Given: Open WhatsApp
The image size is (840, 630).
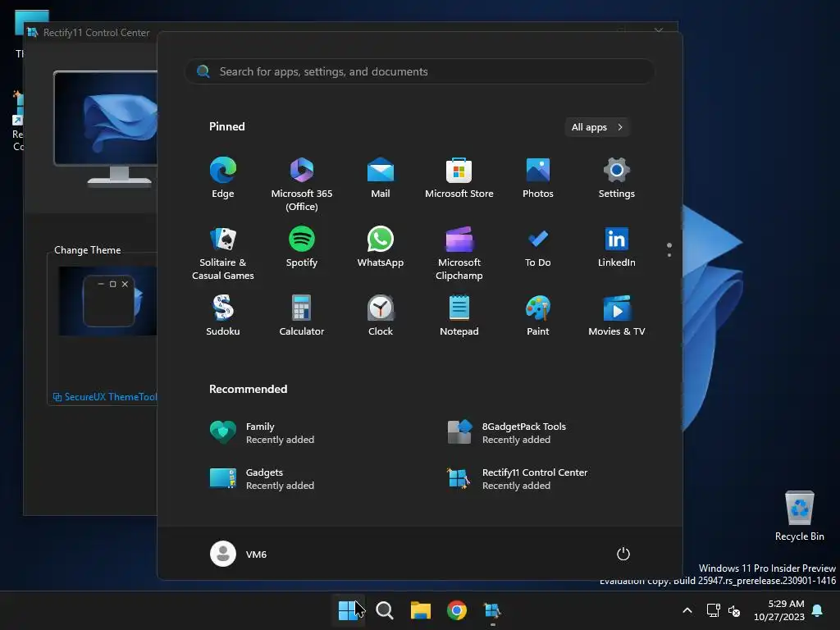Looking at the screenshot, I should coord(381,247).
